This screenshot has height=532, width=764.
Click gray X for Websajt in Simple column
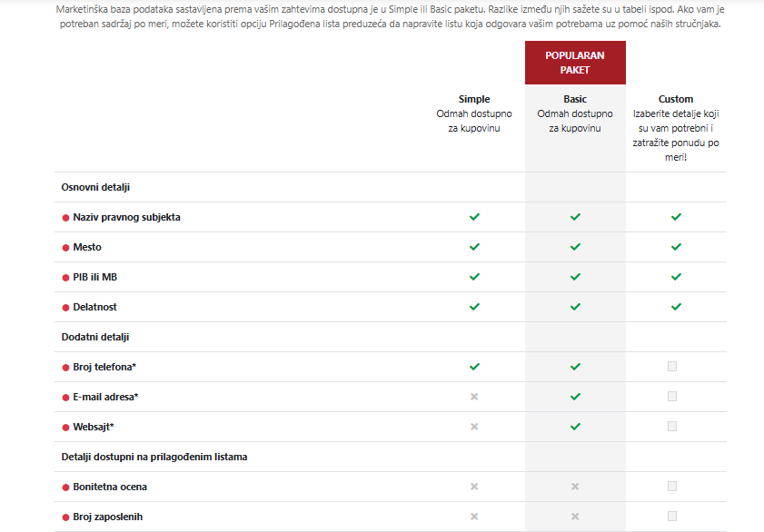[x=474, y=426]
